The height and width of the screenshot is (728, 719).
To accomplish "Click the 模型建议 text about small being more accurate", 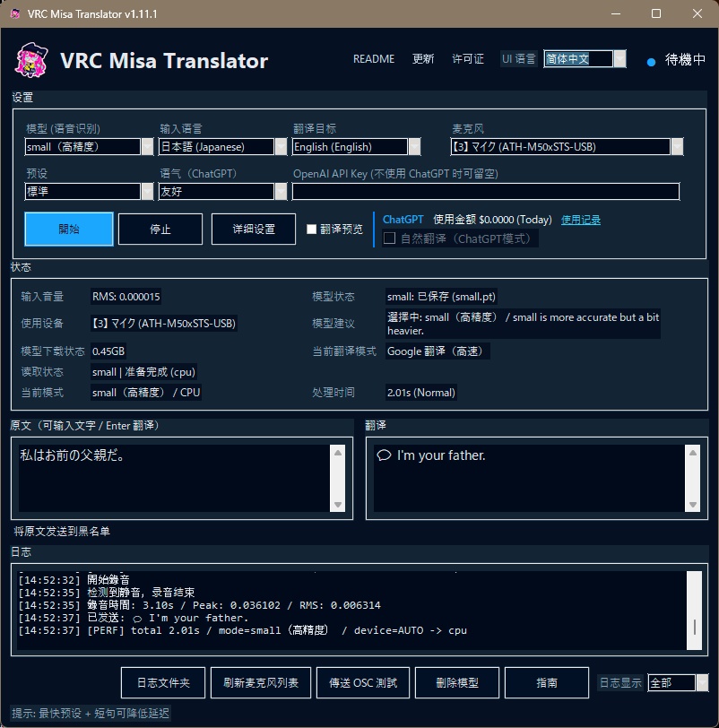I will click(523, 324).
